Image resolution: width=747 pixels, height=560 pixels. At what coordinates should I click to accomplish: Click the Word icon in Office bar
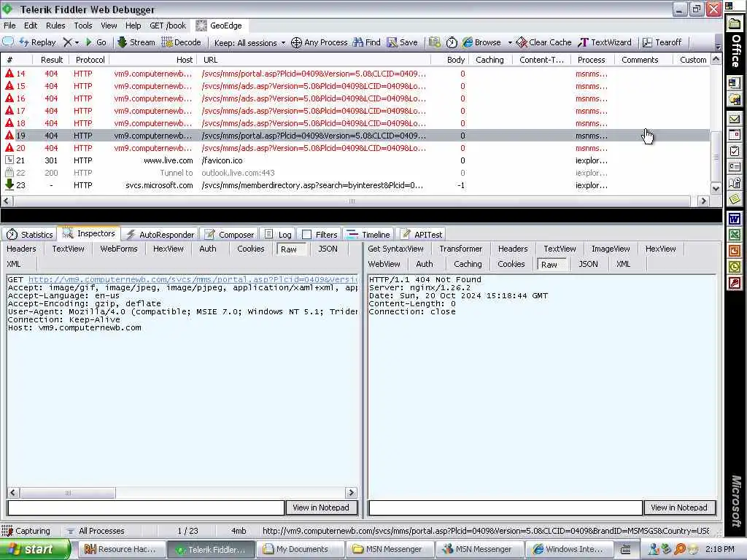click(x=735, y=219)
